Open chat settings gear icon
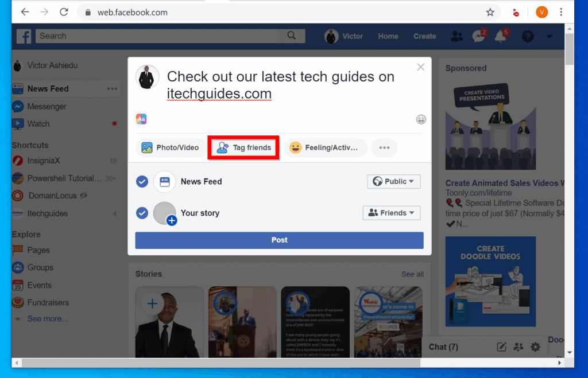 536,347
